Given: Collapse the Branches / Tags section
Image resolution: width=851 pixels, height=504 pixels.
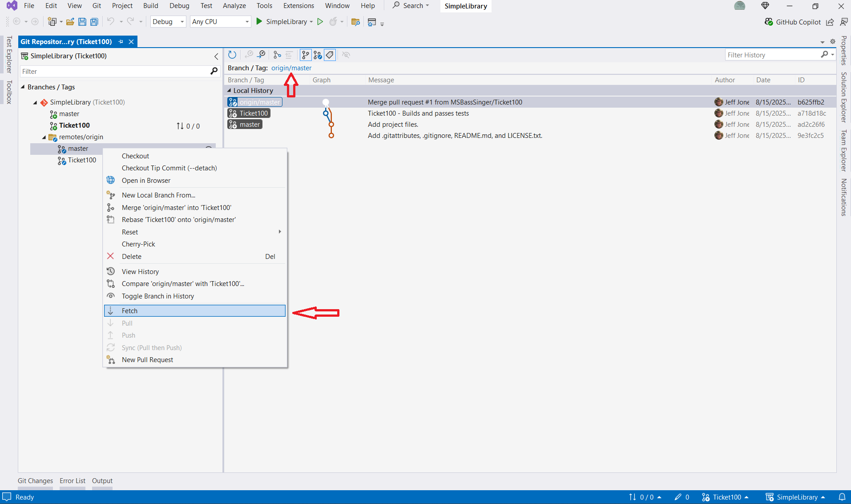Looking at the screenshot, I should (23, 87).
